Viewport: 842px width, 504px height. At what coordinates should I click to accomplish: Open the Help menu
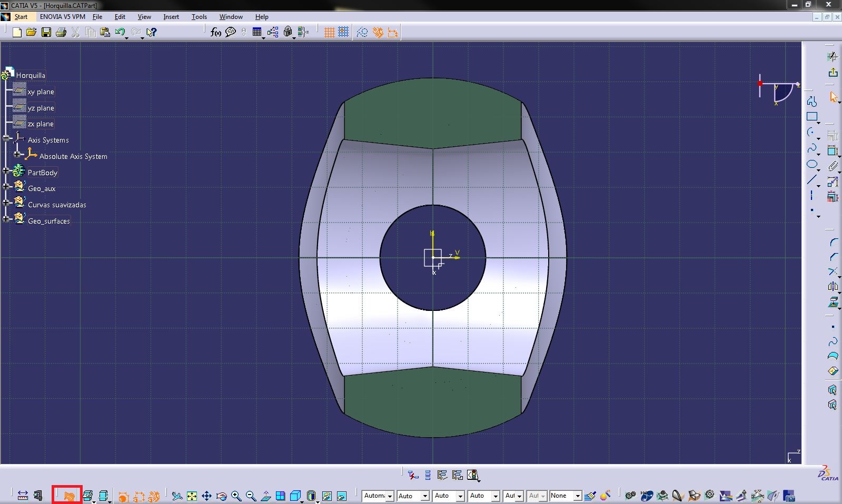pyautogui.click(x=262, y=17)
